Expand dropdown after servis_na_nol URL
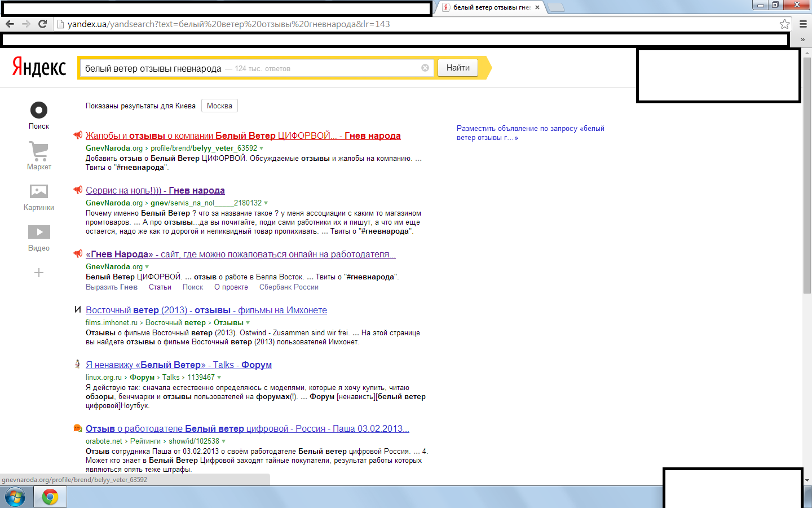 click(266, 203)
